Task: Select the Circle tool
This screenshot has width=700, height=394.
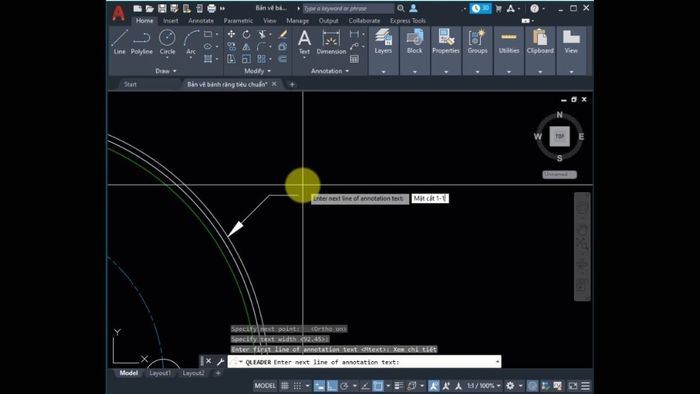Action: (x=167, y=42)
